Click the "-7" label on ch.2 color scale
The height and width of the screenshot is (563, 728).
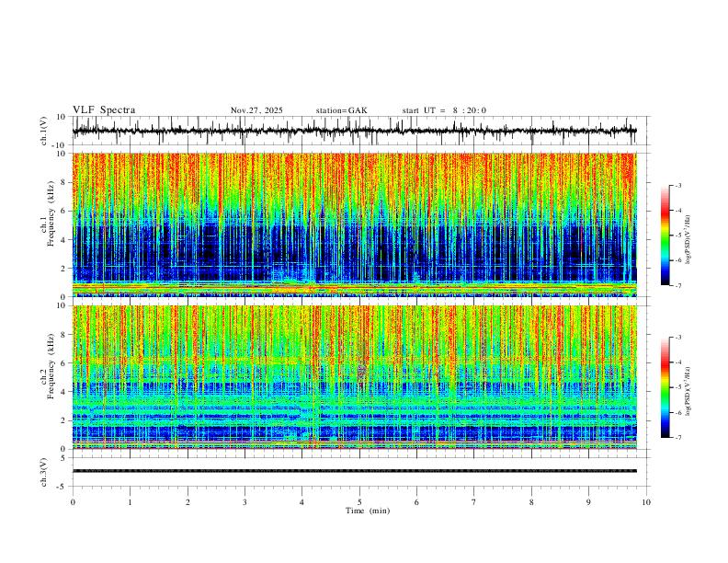677,438
